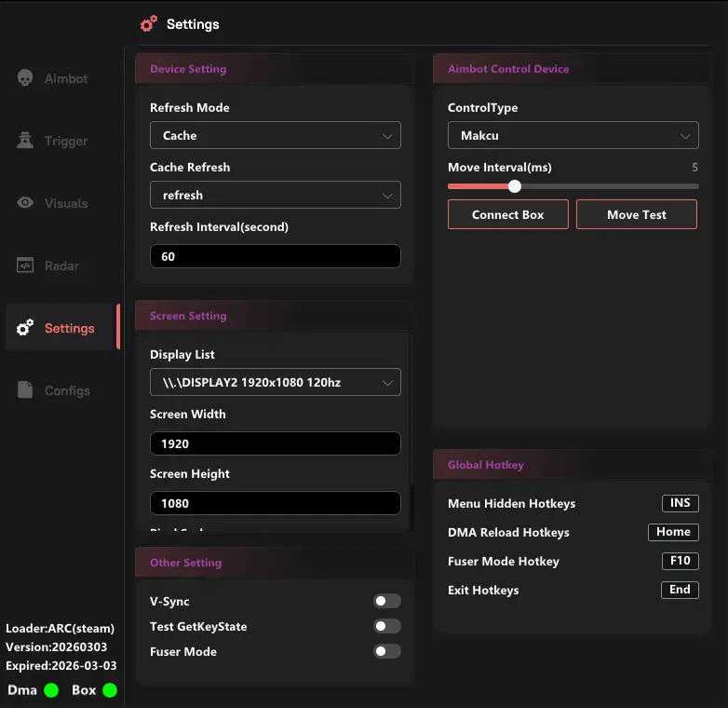
Task: Click the skull icon for Aimbot
Action: point(25,79)
